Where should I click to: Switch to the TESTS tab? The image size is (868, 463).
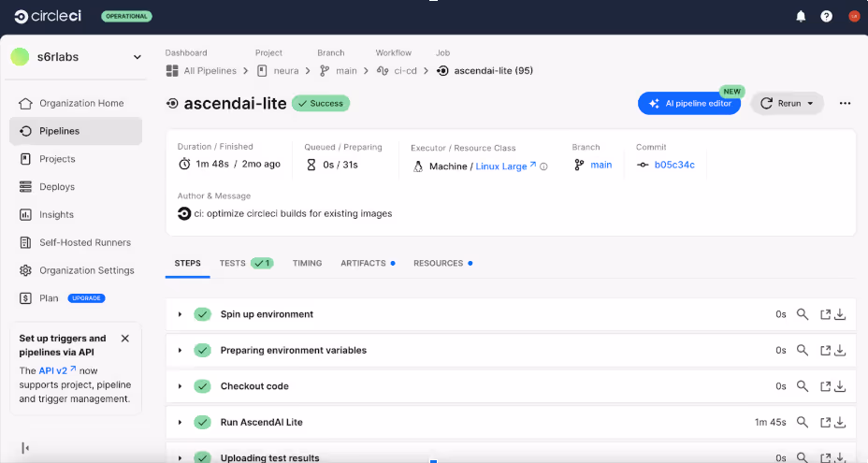(x=246, y=263)
